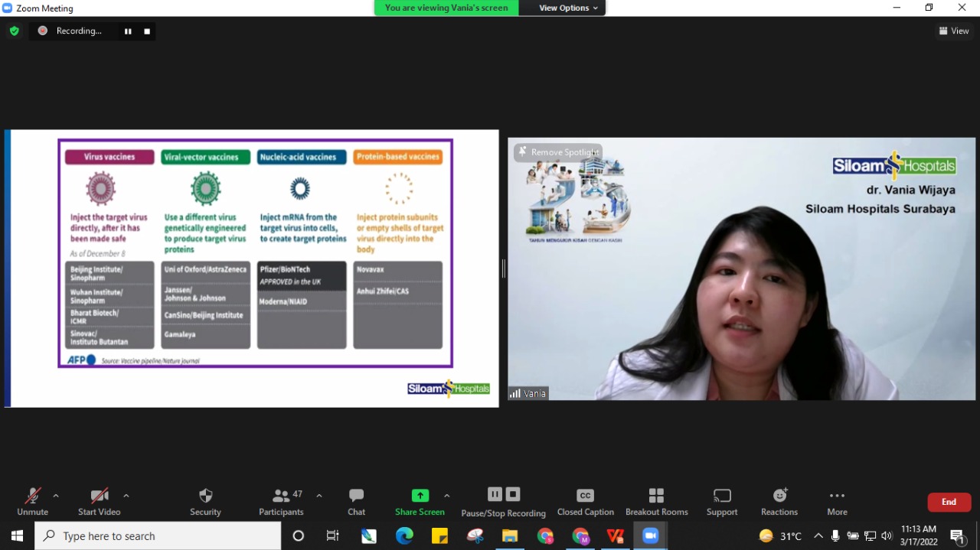Viewport: 980px width, 550px height.
Task: Expand video options arrow beside Start Video
Action: pos(126,496)
